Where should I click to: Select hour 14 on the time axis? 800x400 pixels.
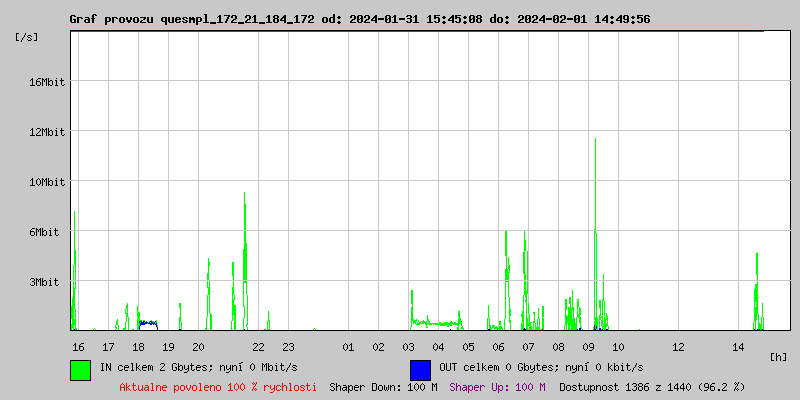738,347
